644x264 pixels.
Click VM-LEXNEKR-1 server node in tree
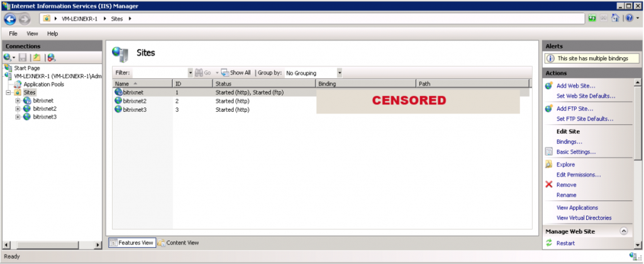tap(57, 76)
